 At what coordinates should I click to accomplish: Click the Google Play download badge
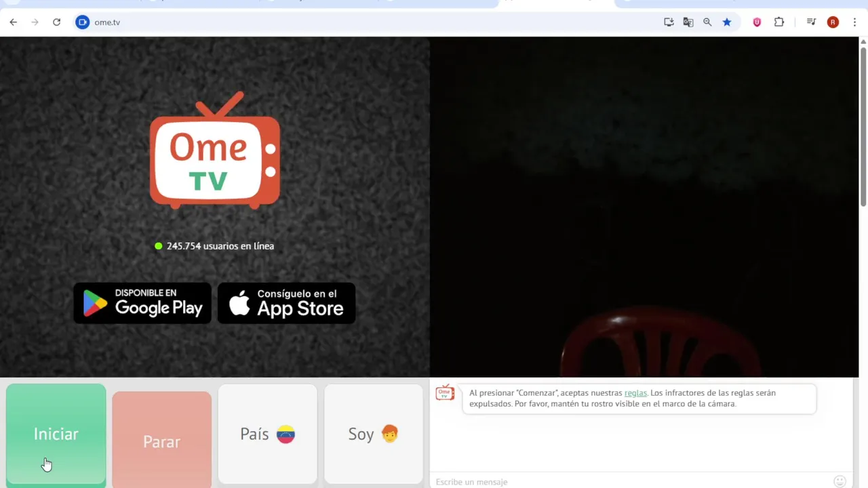pos(142,303)
